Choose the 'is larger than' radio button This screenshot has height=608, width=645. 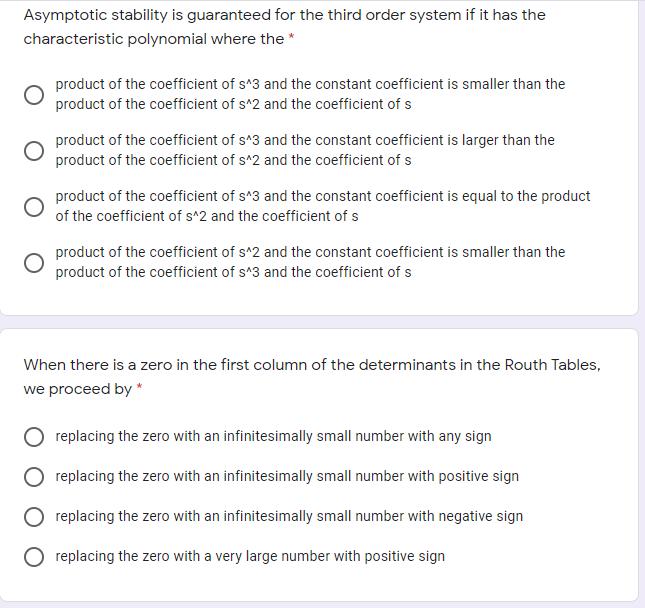(34, 150)
